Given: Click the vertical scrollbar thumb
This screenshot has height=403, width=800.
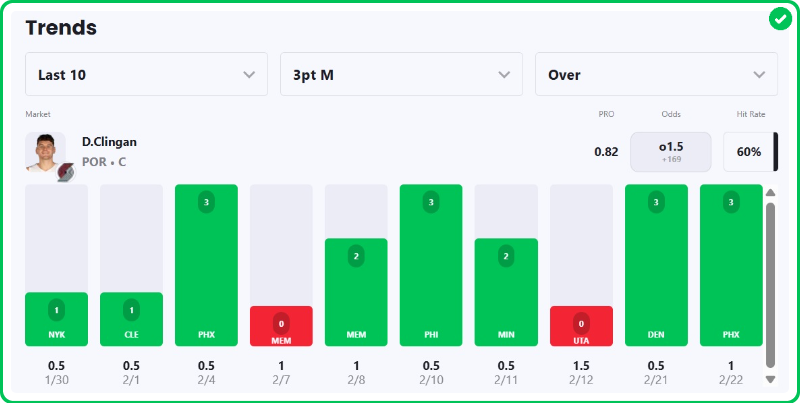Looking at the screenshot, I should tap(770, 285).
